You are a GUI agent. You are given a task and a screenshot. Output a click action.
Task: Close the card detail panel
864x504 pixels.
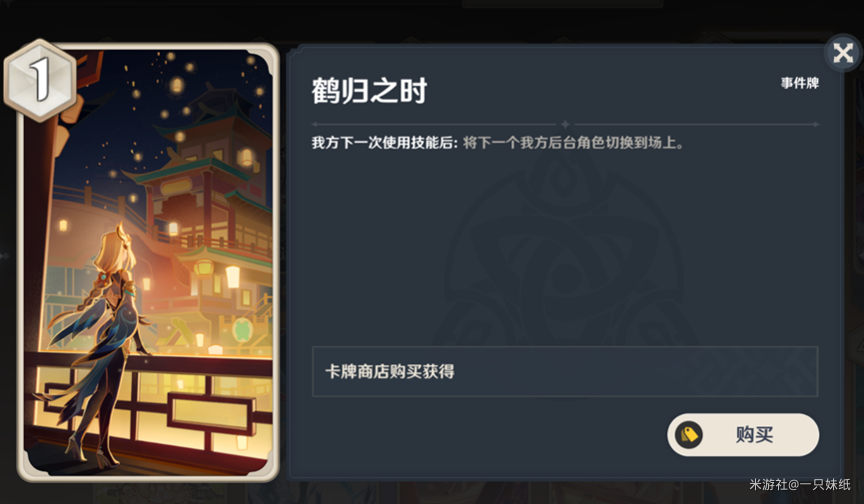click(x=842, y=54)
